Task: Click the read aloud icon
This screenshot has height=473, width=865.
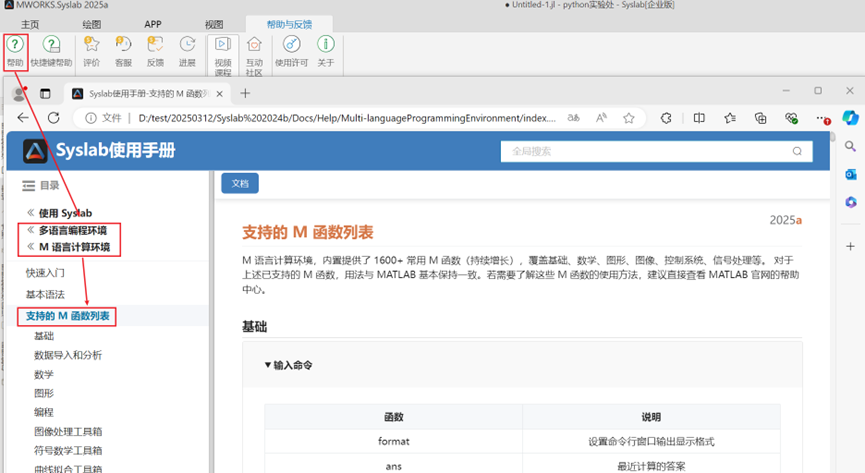Action: 601,118
